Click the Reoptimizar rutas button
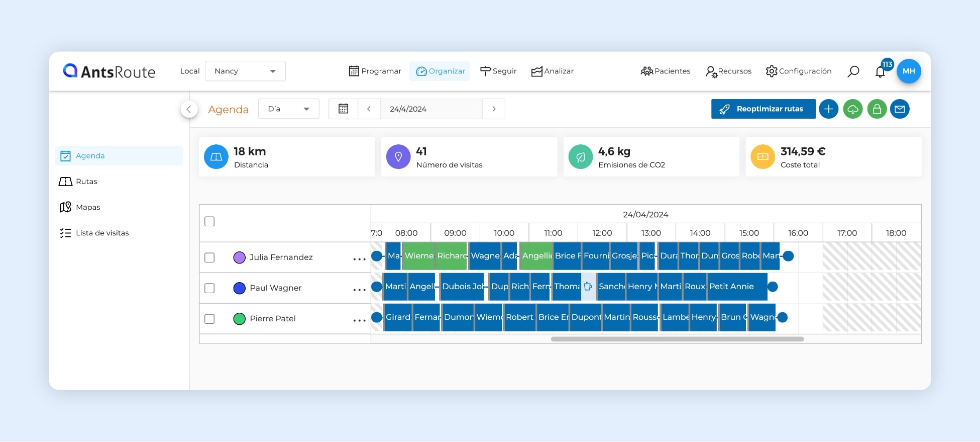This screenshot has width=980, height=442. point(763,109)
